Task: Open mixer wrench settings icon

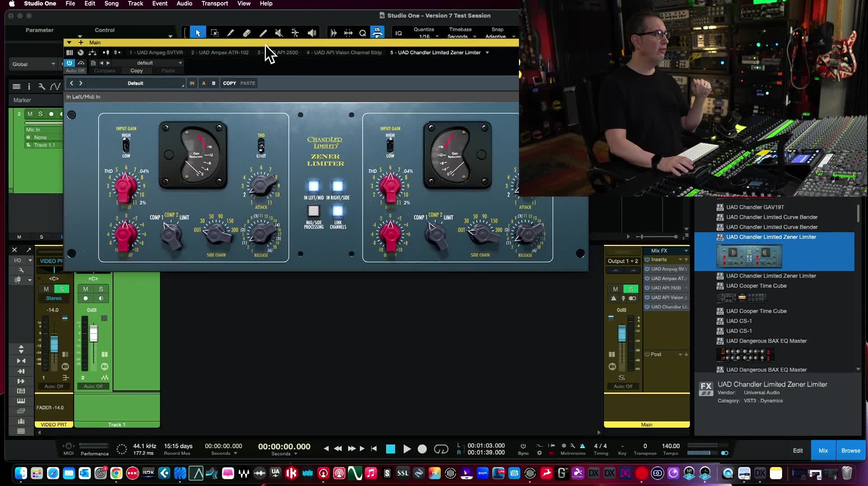Action: tap(21, 270)
